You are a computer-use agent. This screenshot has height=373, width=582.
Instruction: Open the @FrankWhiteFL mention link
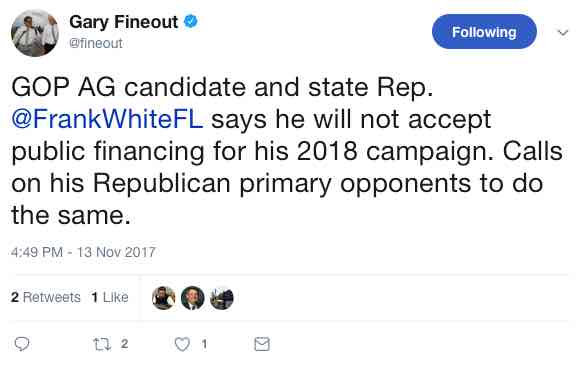[x=107, y=120]
